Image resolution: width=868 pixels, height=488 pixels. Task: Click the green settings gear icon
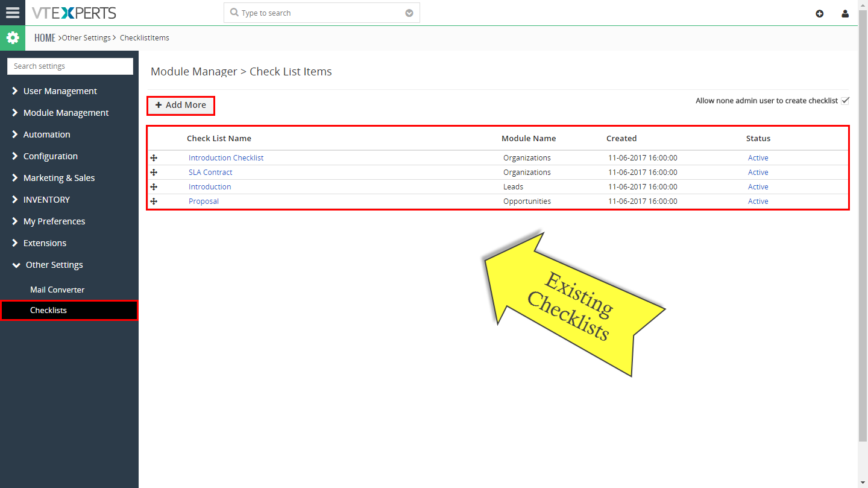[x=13, y=38]
